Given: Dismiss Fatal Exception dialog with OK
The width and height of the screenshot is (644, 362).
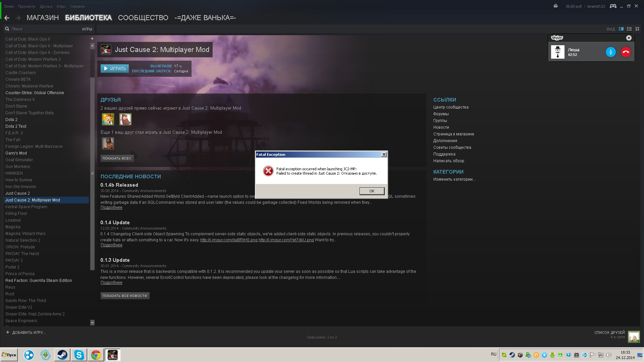Looking at the screenshot, I should (372, 191).
